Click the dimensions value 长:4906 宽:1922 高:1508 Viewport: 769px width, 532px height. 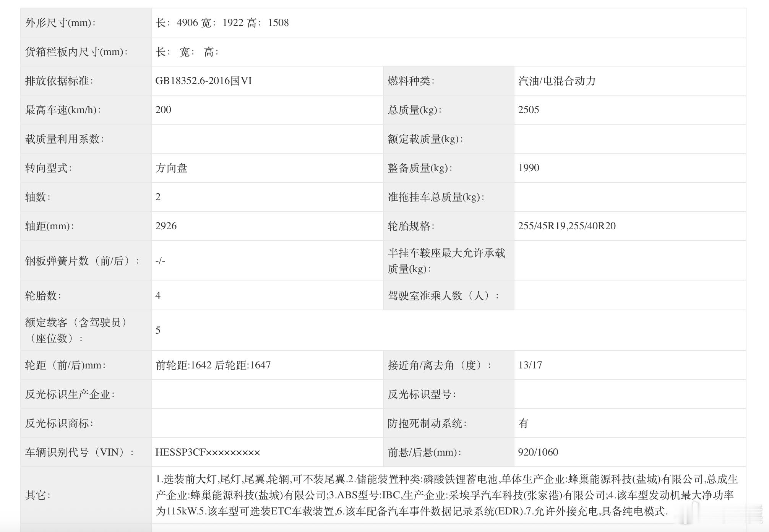[222, 23]
